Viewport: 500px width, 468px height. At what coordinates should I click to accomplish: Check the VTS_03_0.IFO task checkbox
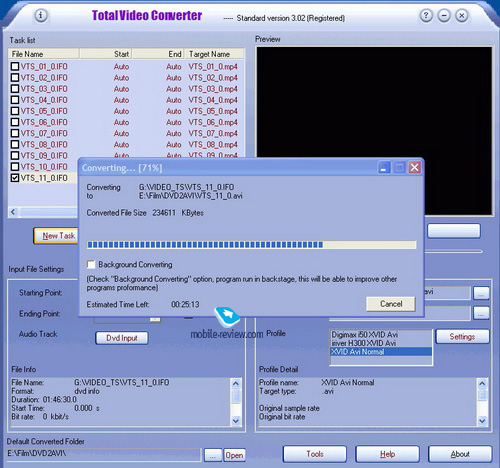click(15, 89)
